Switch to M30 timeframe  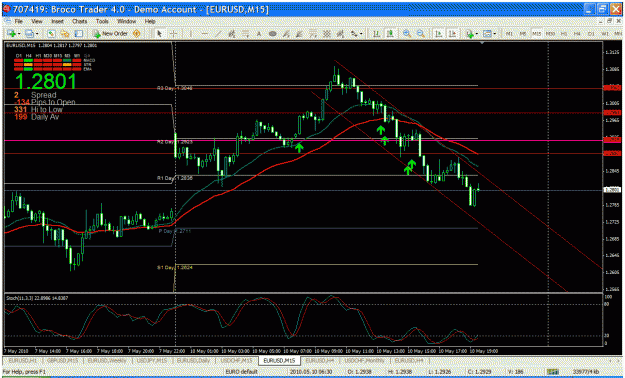point(550,34)
